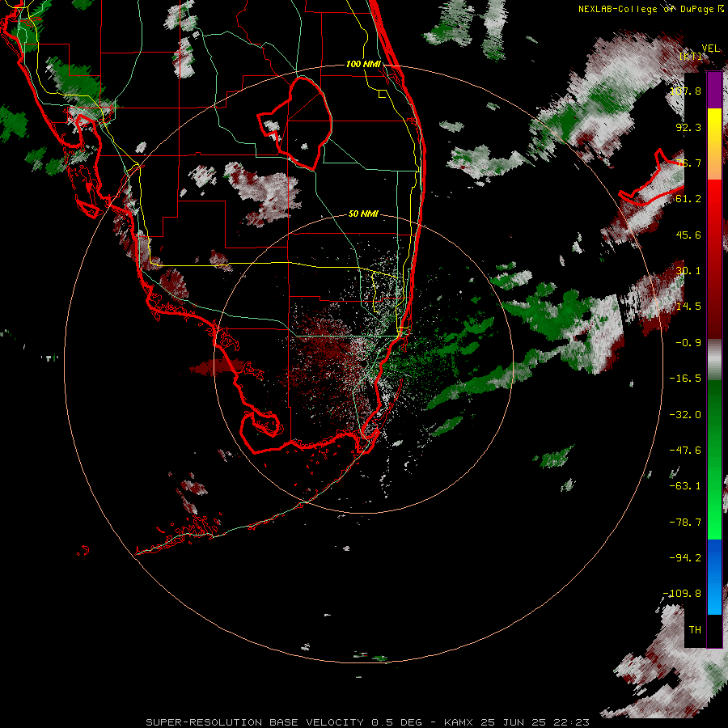Select the -47.6 scale value
The width and height of the screenshot is (728, 728).
[x=685, y=451]
